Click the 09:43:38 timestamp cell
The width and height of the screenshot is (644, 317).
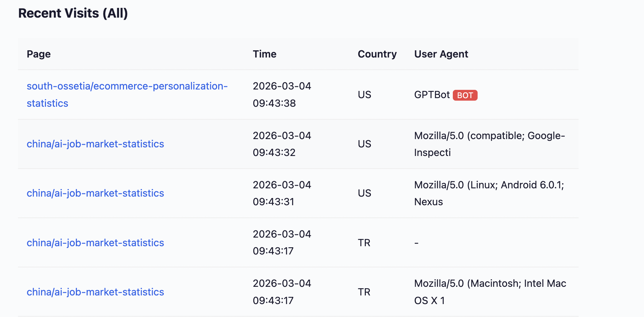tap(282, 95)
